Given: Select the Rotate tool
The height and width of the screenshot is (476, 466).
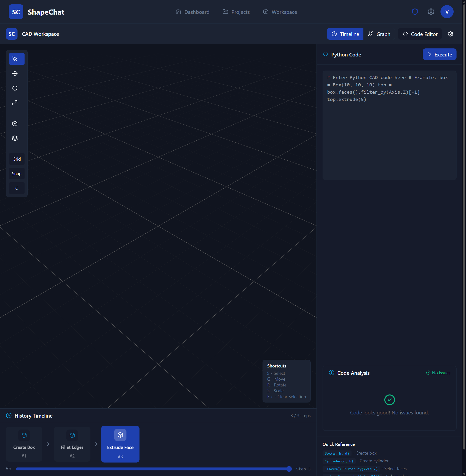Looking at the screenshot, I should (x=15, y=88).
